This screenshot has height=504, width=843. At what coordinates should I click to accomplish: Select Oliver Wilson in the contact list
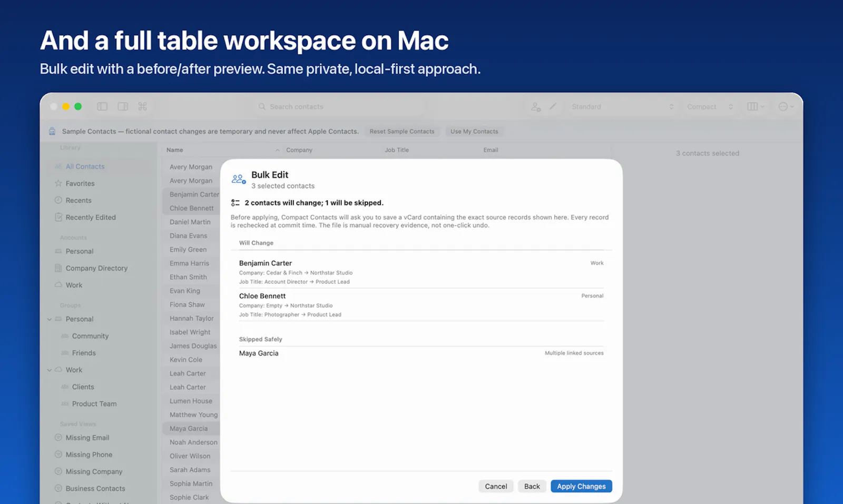(x=191, y=456)
